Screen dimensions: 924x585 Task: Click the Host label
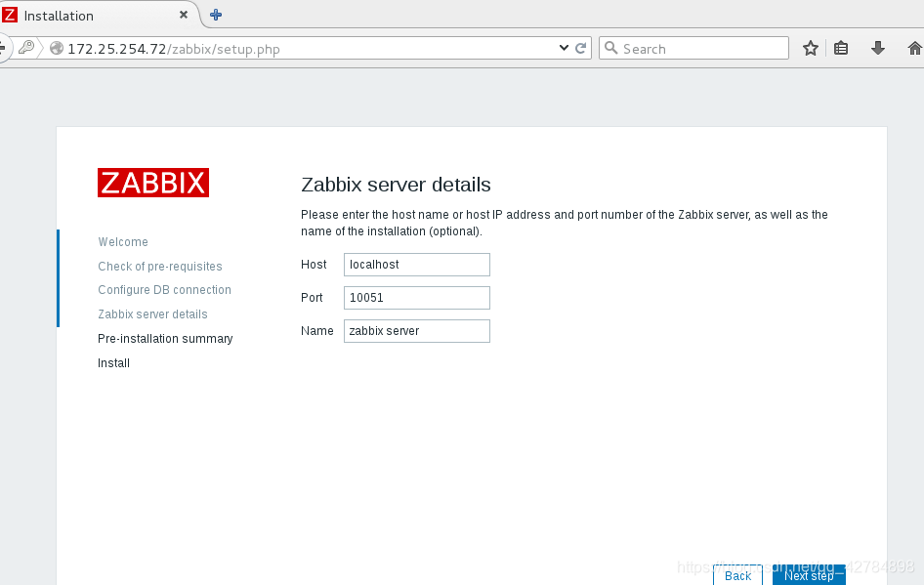(314, 265)
